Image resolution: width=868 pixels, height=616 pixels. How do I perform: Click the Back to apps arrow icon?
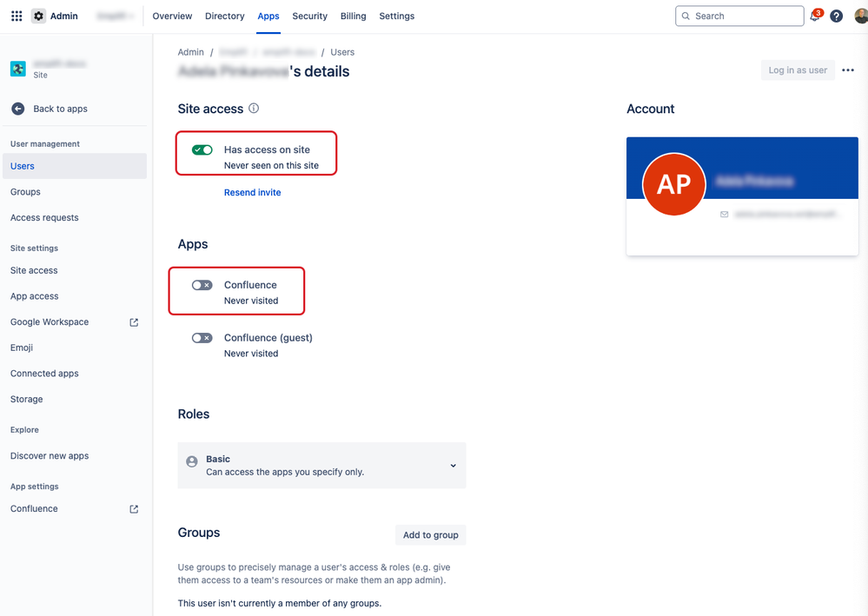coord(17,109)
